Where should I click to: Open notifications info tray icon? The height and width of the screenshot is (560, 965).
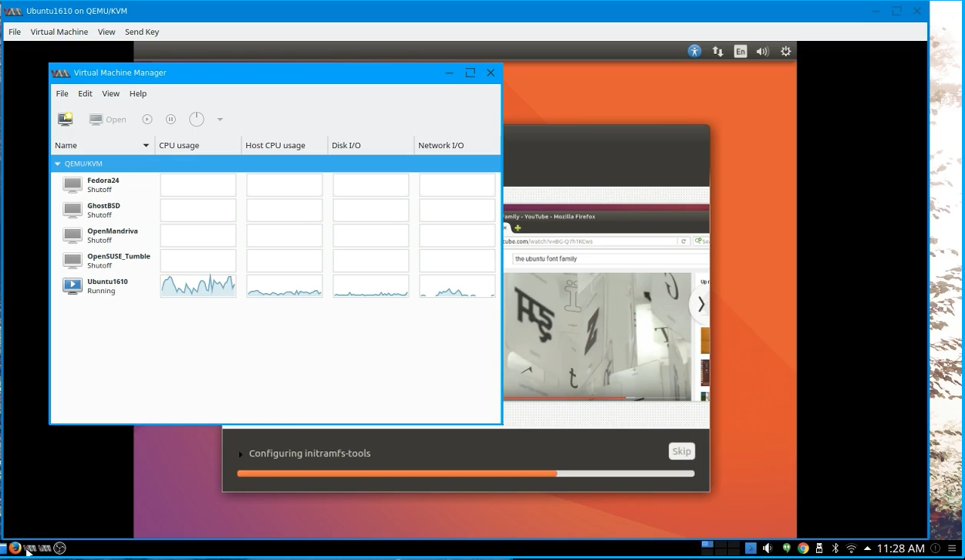[x=936, y=548]
